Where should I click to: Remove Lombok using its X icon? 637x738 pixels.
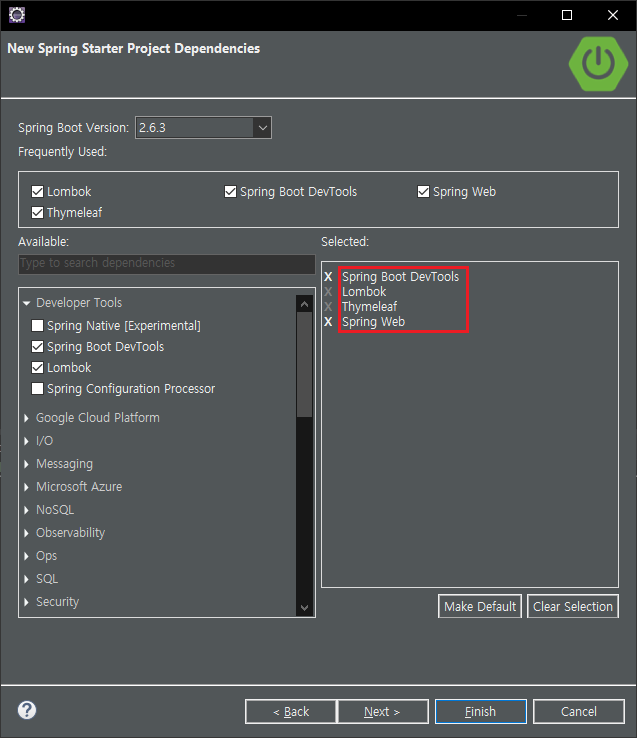(328, 292)
